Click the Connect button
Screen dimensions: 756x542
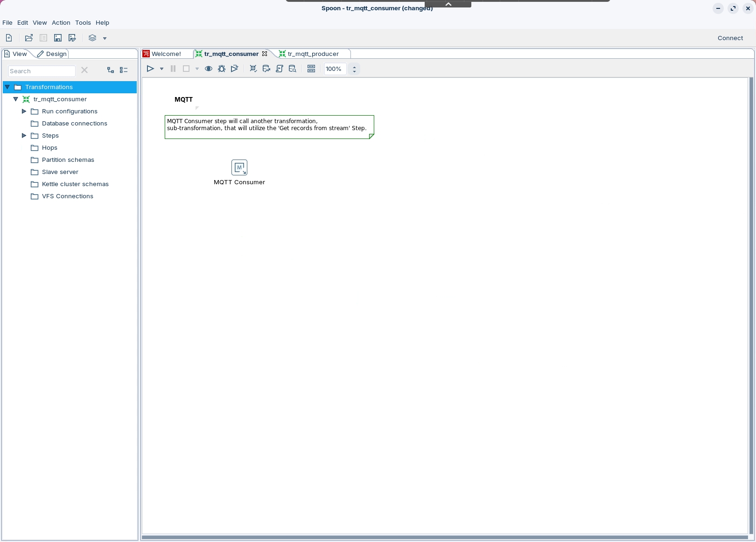point(730,38)
